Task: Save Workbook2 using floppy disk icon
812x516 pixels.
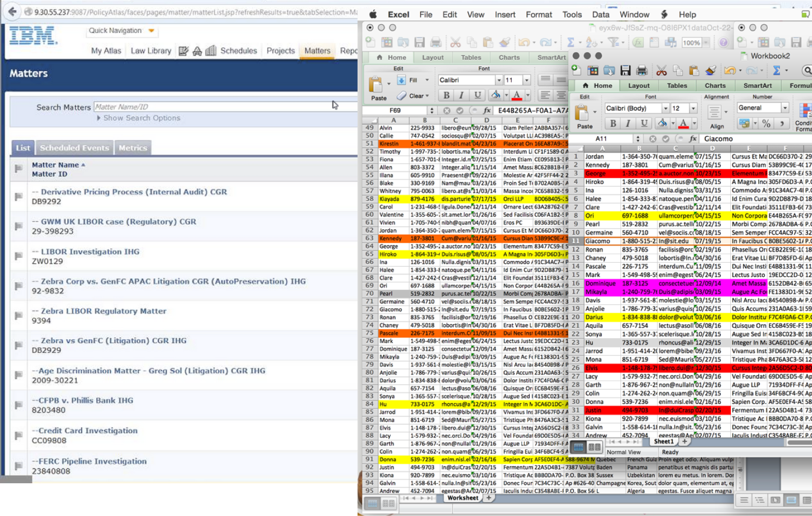Action: pyautogui.click(x=626, y=70)
